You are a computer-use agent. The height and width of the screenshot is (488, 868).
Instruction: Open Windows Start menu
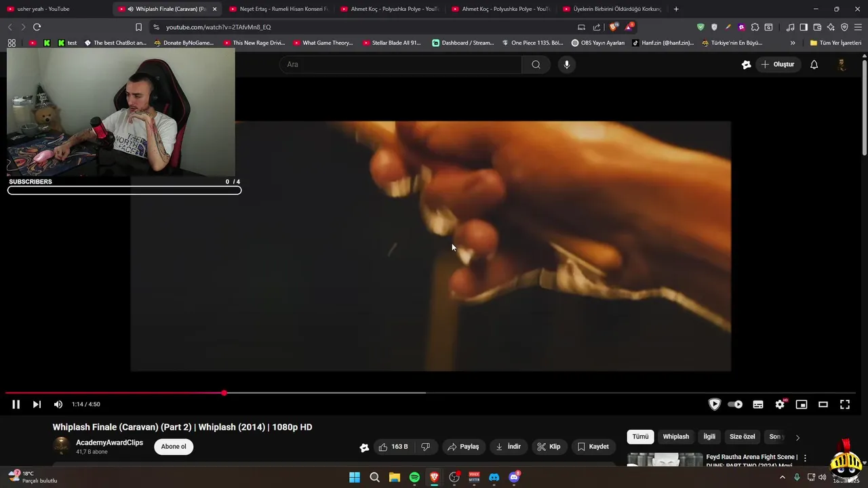click(x=355, y=477)
